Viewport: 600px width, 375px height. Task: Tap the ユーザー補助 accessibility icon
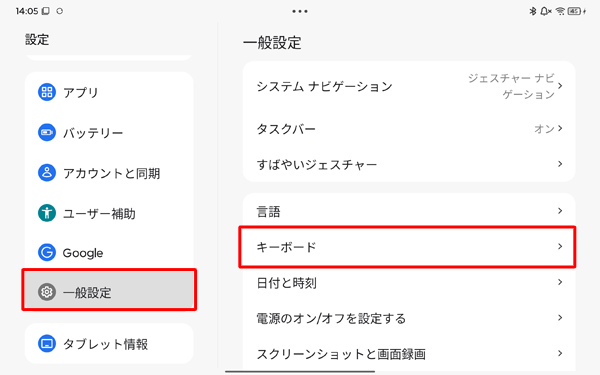pos(47,213)
